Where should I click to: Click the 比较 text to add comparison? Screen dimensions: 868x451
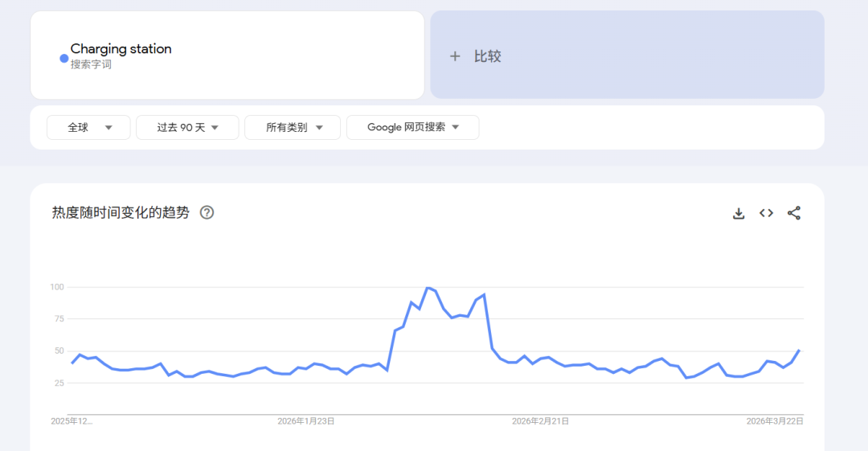(x=487, y=56)
